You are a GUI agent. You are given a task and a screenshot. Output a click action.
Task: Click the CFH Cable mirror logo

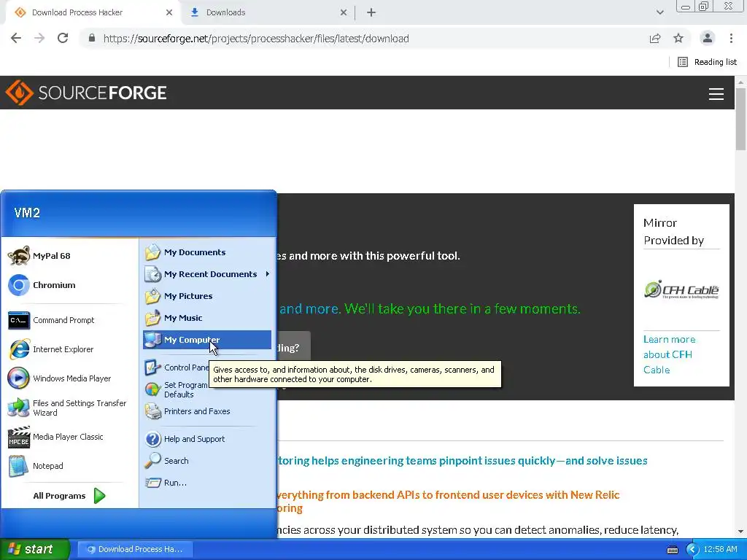pyautogui.click(x=681, y=289)
